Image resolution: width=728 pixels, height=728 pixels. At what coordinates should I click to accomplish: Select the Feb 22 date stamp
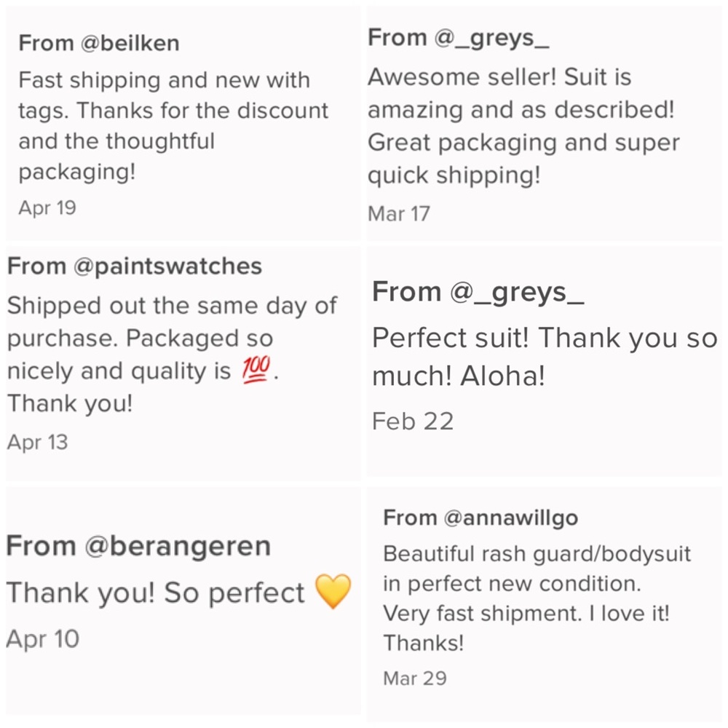tap(413, 422)
